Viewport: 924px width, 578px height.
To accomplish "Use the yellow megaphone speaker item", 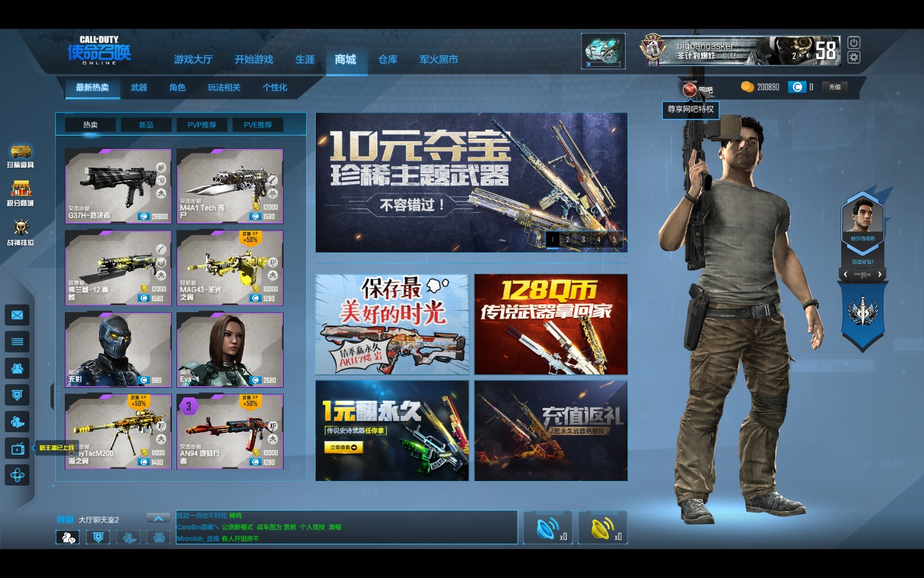I will [603, 528].
